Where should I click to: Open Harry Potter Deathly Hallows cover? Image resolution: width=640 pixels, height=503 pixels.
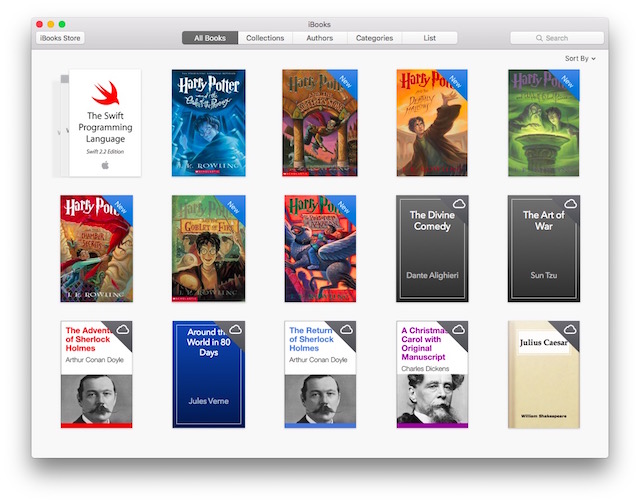[x=432, y=123]
